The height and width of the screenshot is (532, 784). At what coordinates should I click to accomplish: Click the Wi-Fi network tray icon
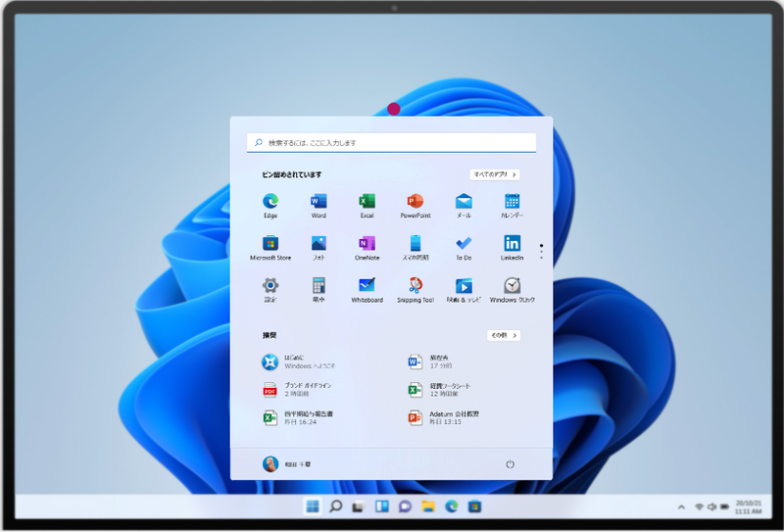click(x=699, y=507)
